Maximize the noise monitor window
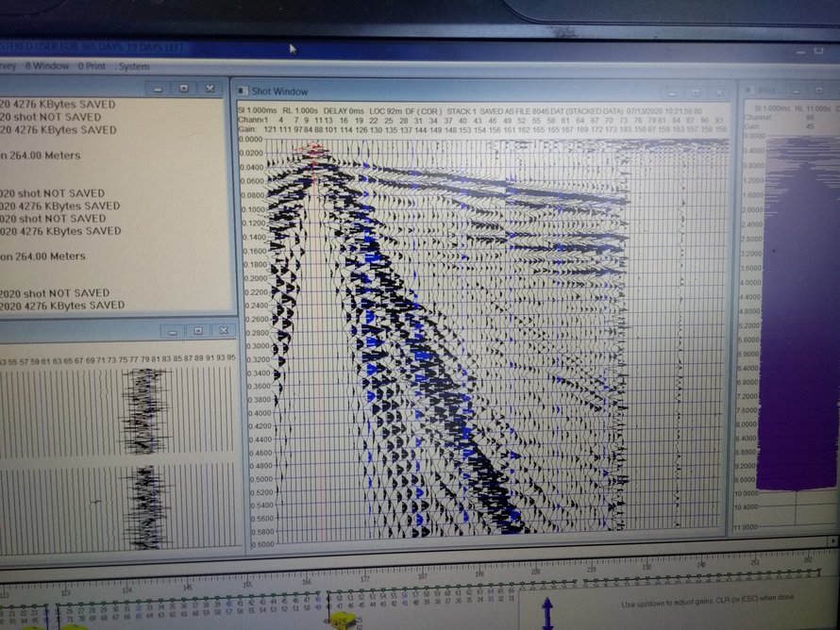The height and width of the screenshot is (630, 840). (x=197, y=331)
